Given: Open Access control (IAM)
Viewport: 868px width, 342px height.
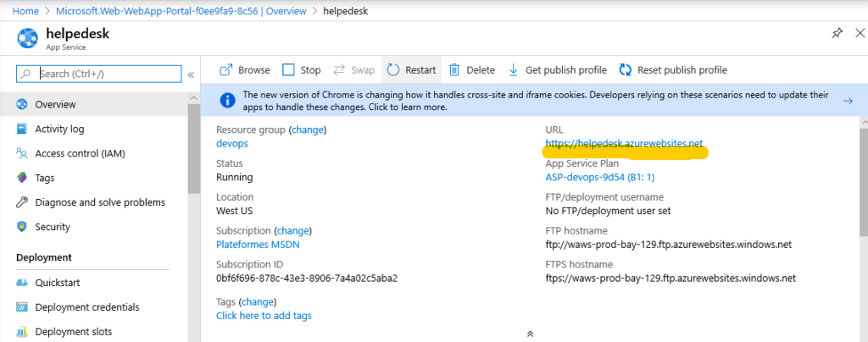Looking at the screenshot, I should coord(94,153).
